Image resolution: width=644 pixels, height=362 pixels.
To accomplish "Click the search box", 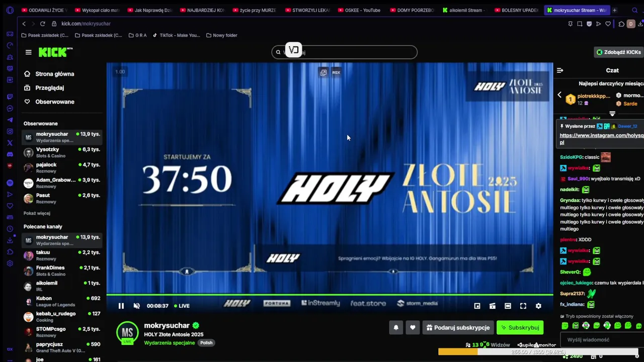I will 345,52.
